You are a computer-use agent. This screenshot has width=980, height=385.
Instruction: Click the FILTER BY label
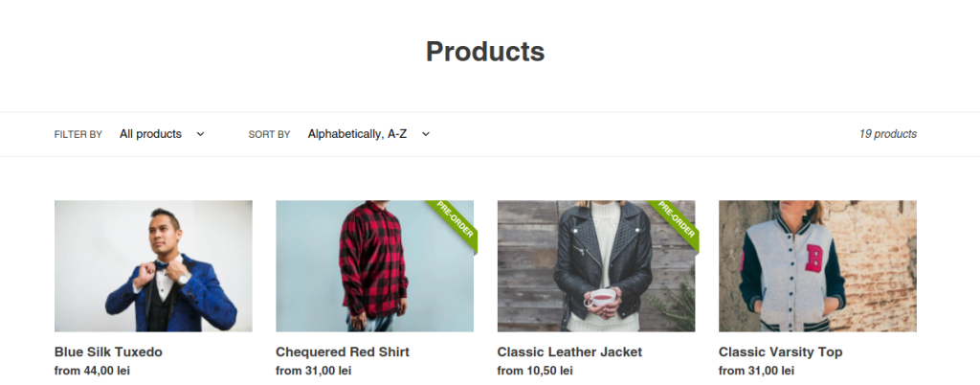78,134
